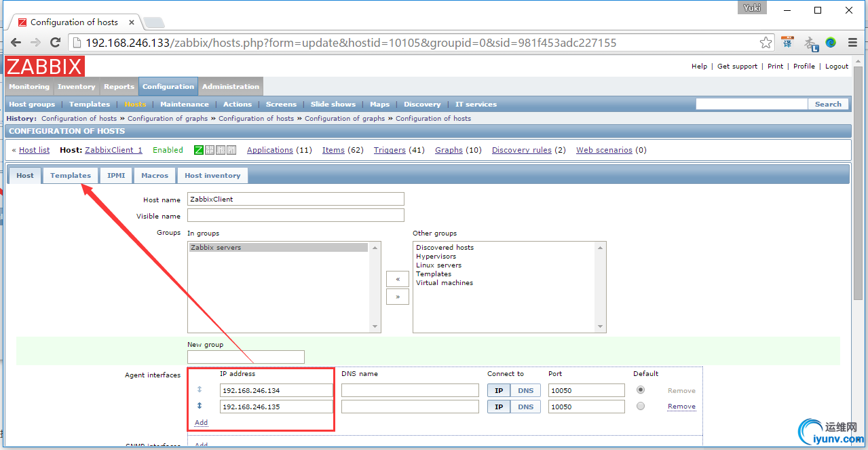Open the Discovery submenu item
868x450 pixels.
tap(422, 104)
